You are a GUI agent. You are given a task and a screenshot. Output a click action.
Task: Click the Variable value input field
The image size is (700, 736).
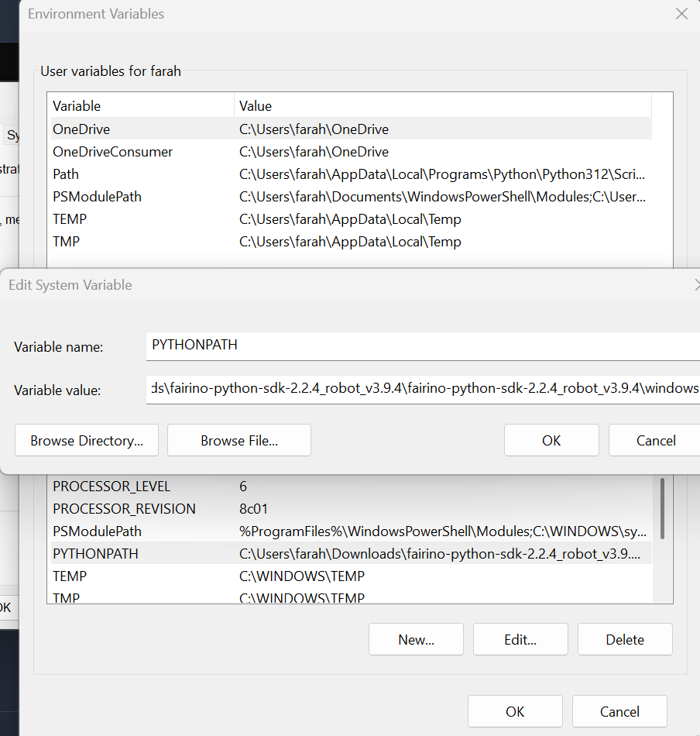pos(422,389)
